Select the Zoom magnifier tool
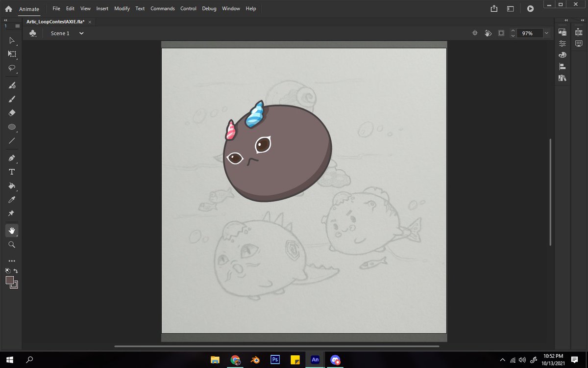This screenshot has width=588, height=368. click(x=12, y=244)
